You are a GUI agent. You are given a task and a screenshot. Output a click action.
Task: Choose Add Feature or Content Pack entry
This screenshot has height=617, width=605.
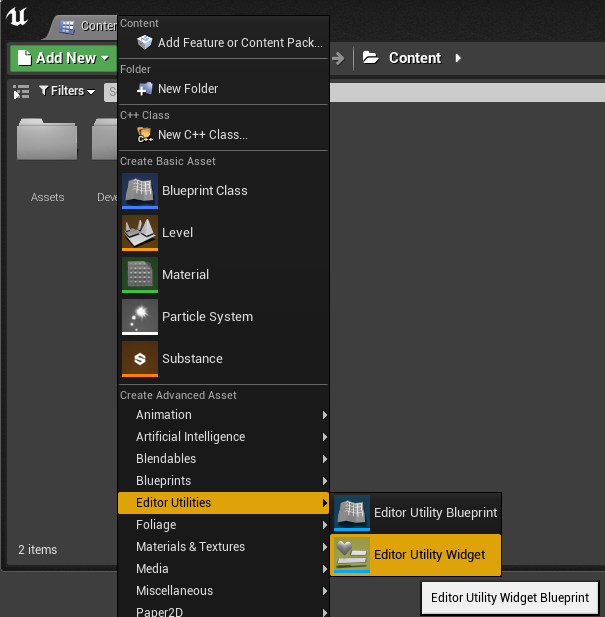[x=223, y=42]
